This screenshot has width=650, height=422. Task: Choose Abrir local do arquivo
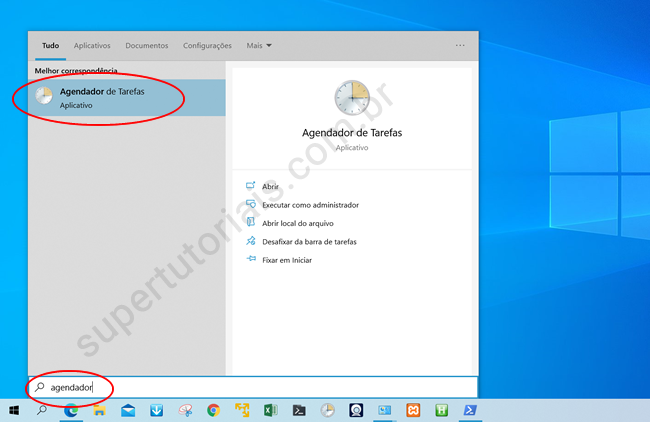tap(297, 223)
